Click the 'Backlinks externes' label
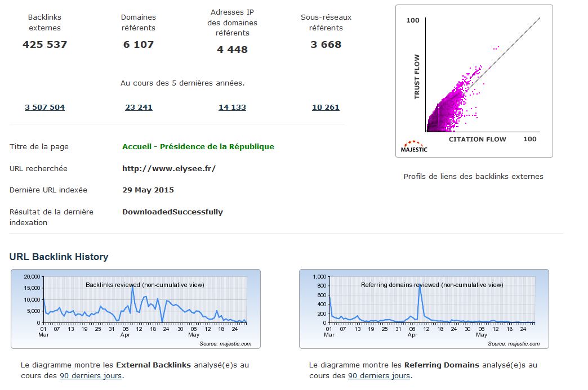588x390 pixels. click(44, 23)
